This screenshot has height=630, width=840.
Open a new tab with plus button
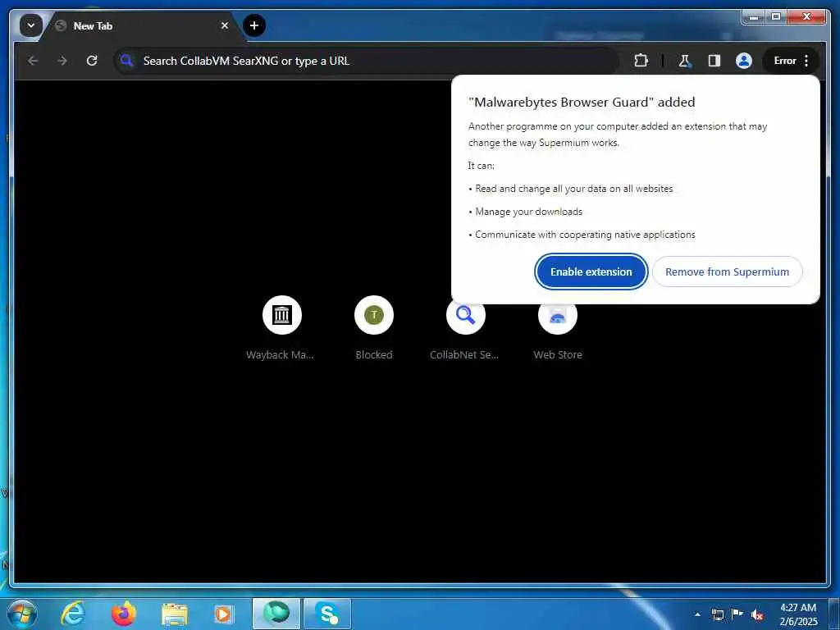point(254,25)
